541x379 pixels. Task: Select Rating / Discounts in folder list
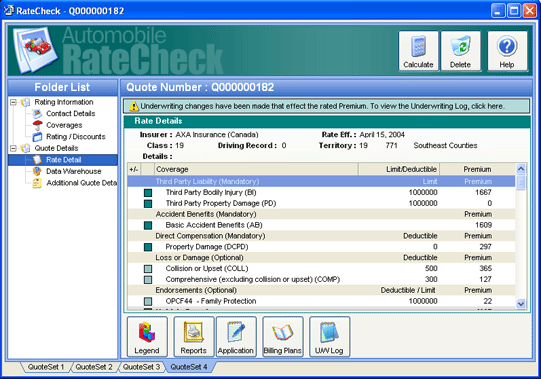tap(76, 137)
